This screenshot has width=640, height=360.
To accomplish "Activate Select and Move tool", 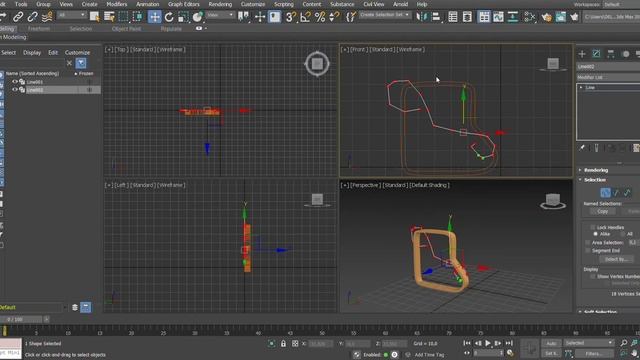I will coord(154,17).
